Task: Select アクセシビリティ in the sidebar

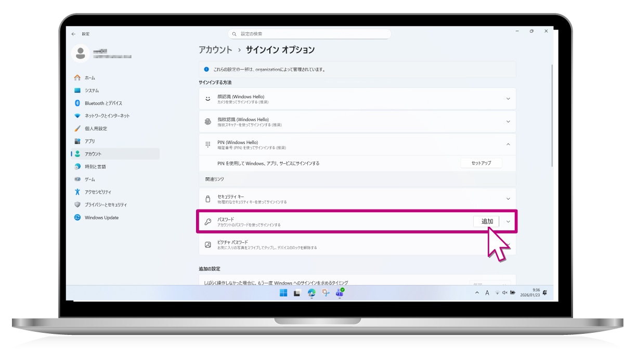Action: point(98,192)
